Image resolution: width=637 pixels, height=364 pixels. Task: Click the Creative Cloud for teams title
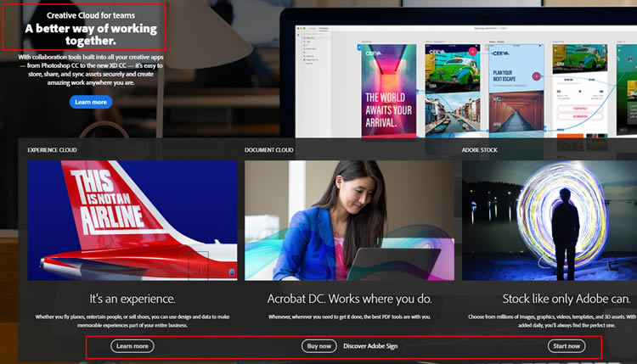(x=82, y=14)
